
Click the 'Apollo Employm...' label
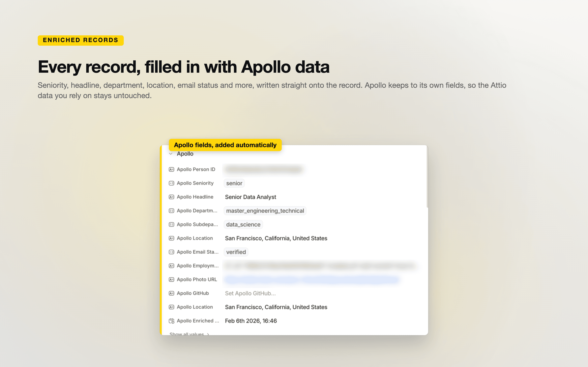coord(198,266)
